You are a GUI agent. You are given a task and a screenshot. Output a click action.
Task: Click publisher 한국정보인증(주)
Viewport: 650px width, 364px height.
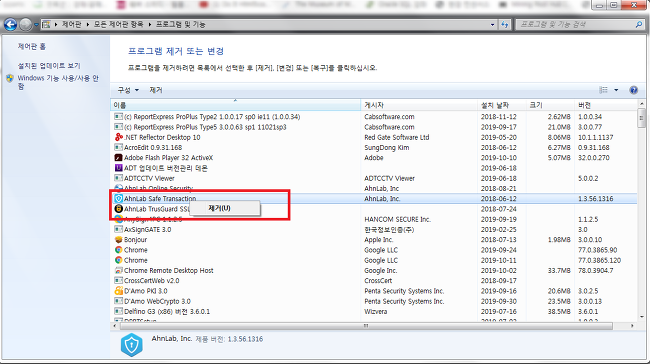[389, 229]
